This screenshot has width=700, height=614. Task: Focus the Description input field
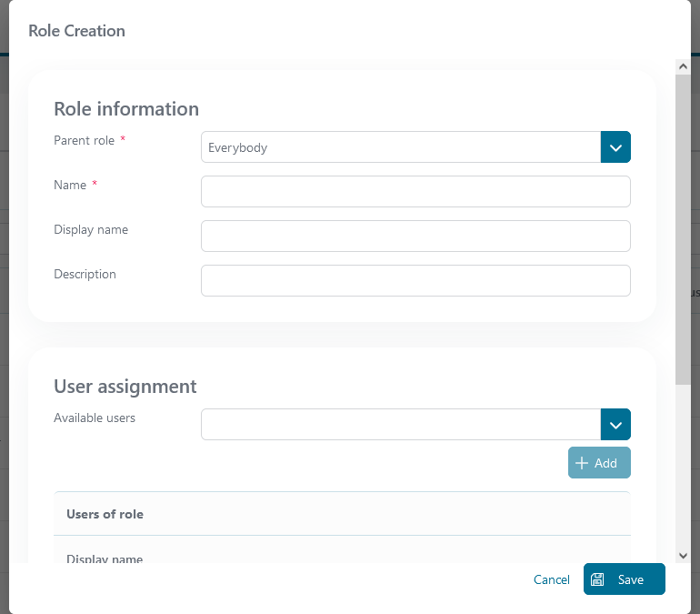[415, 281]
